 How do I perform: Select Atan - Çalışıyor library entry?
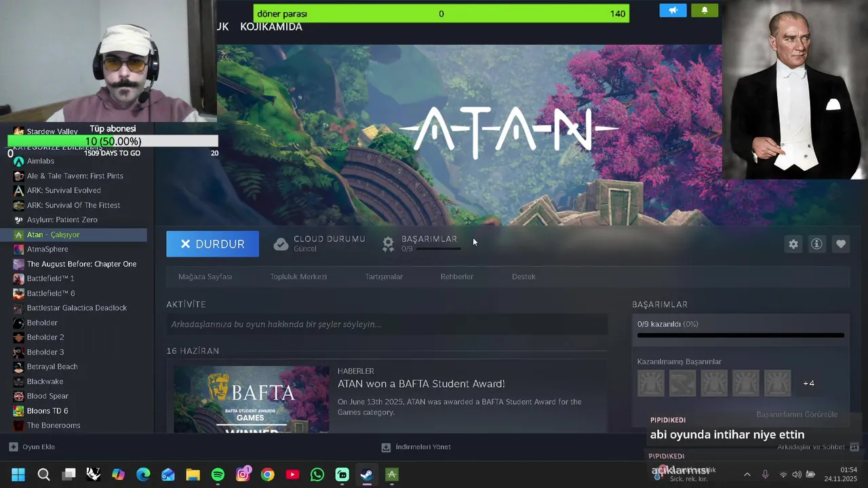coord(73,235)
